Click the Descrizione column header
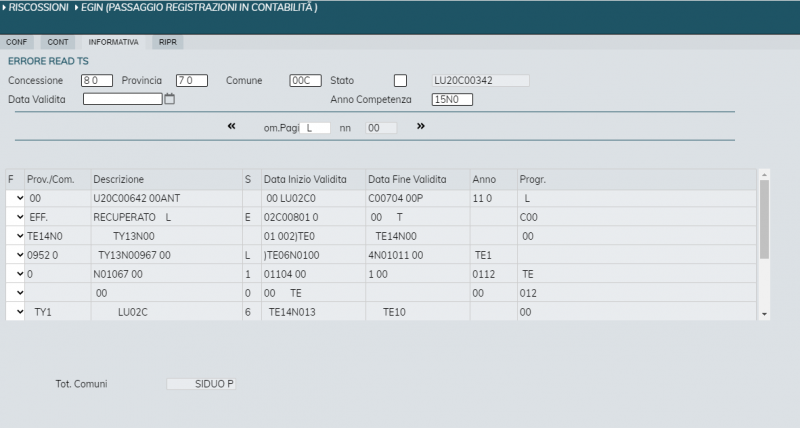Image resolution: width=800 pixels, height=428 pixels. pyautogui.click(x=119, y=179)
